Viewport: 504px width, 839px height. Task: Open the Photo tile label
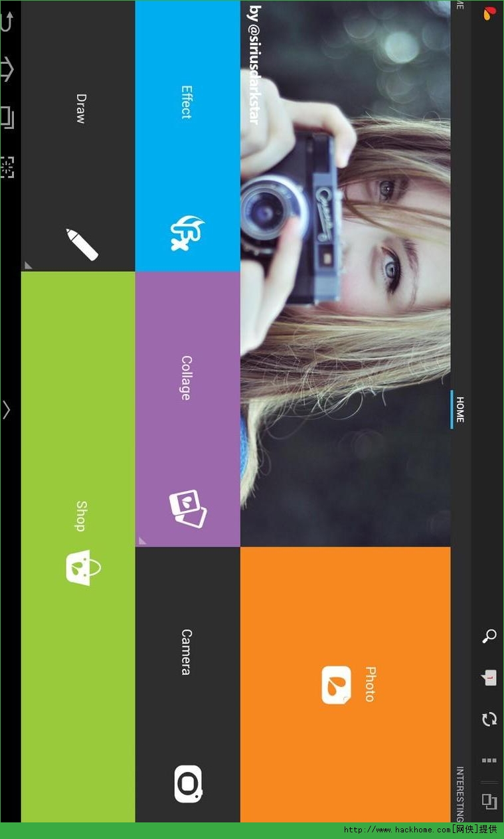pos(371,684)
